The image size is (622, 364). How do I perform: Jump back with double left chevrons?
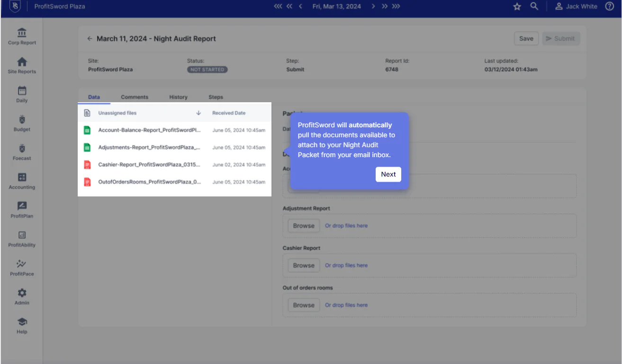(x=290, y=7)
